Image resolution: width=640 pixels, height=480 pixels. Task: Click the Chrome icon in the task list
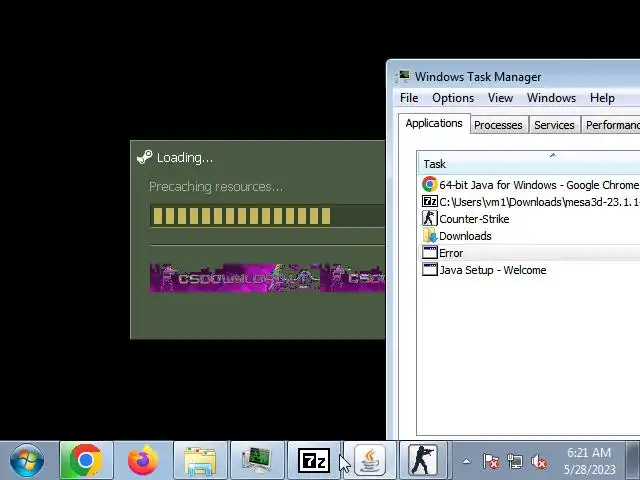pyautogui.click(x=429, y=184)
